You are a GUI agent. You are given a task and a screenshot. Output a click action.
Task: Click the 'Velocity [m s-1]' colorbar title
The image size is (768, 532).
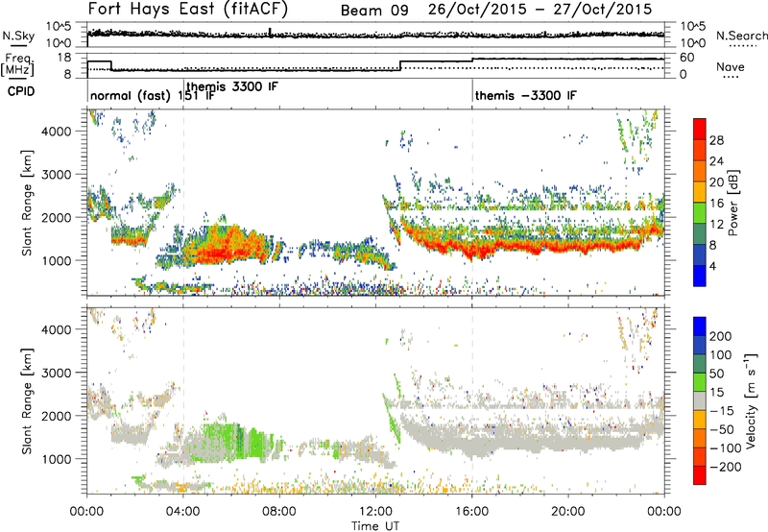coord(750,400)
